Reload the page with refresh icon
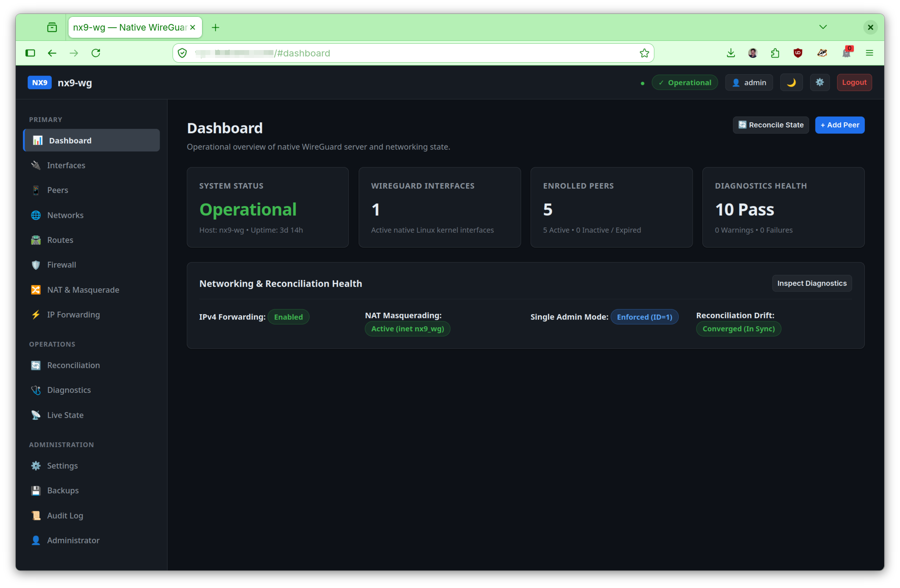Screen dimensions: 900x588 pyautogui.click(x=96, y=53)
